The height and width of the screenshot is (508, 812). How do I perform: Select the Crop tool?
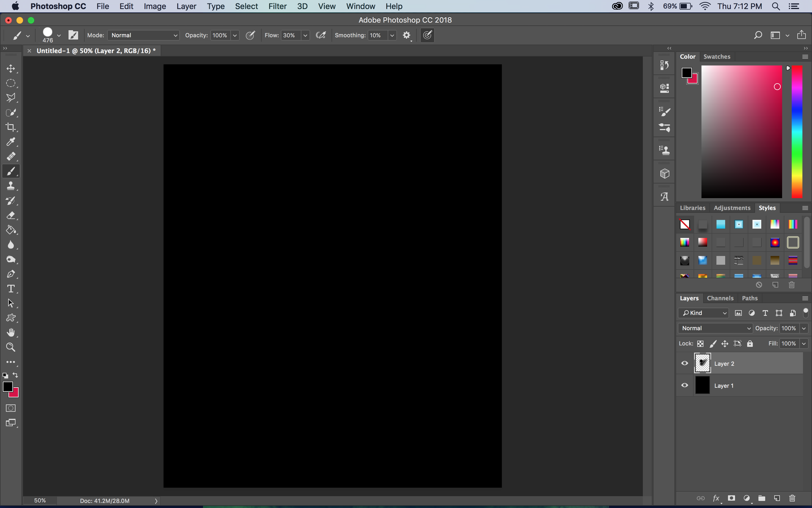tap(11, 127)
